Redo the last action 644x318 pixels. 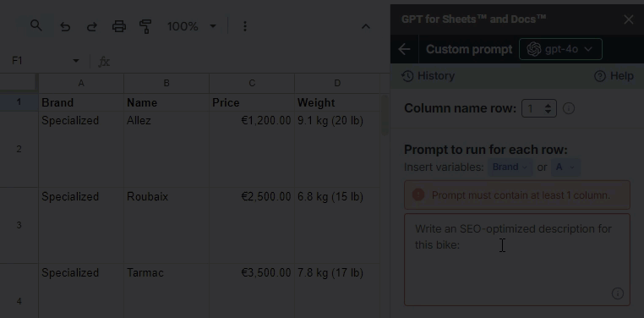click(x=92, y=27)
